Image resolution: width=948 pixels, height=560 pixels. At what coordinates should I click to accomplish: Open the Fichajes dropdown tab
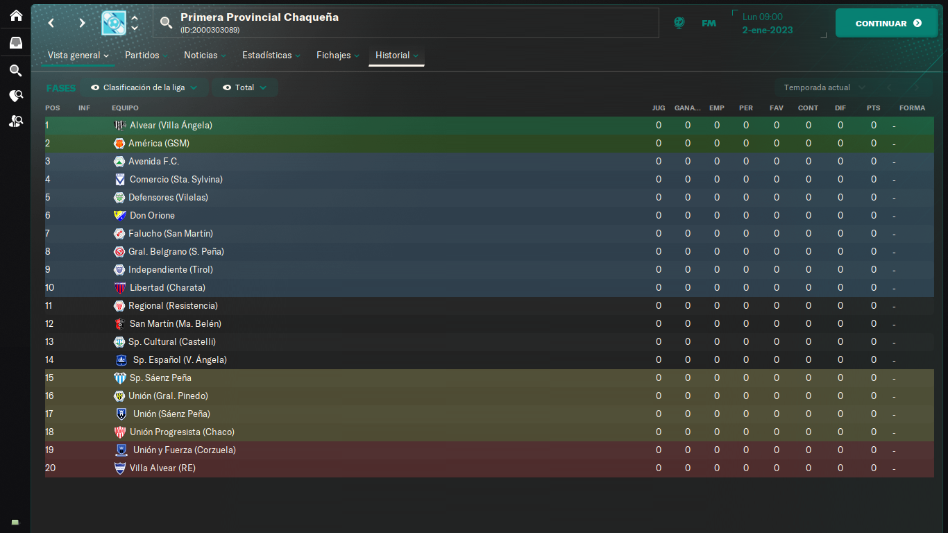click(338, 56)
